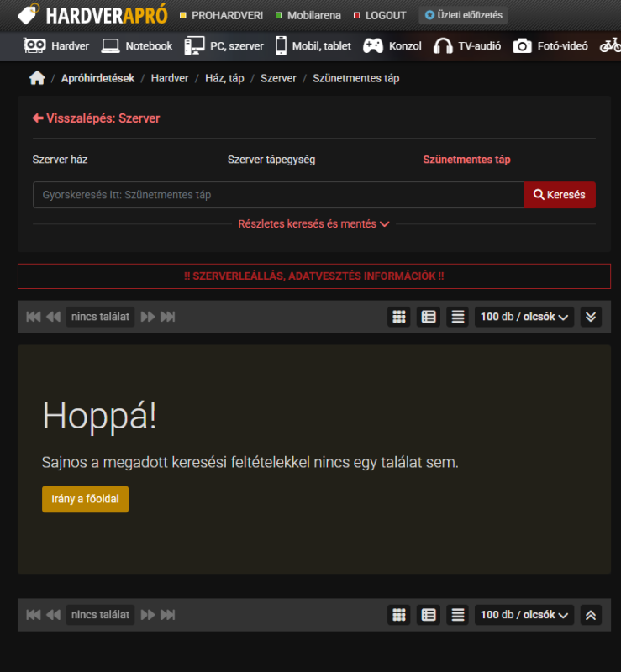Click Szünetmentes táp breadcrumb
Image resolution: width=621 pixels, height=672 pixels.
[356, 78]
